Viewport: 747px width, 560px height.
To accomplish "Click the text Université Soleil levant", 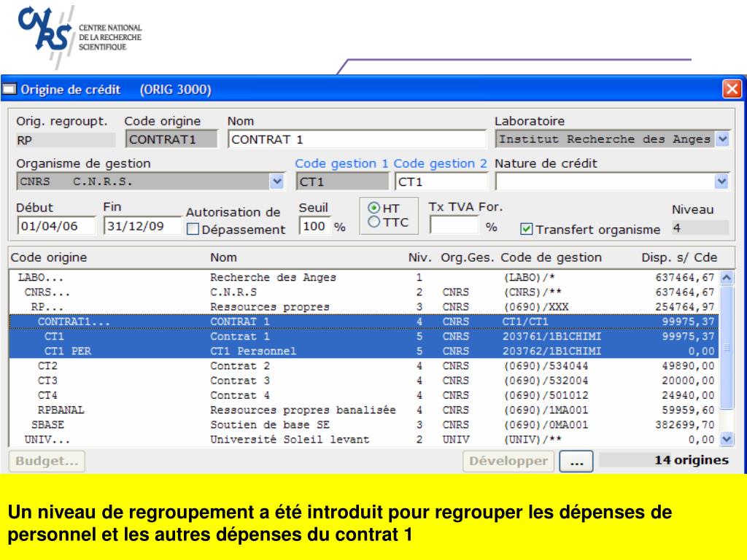I will [290, 440].
